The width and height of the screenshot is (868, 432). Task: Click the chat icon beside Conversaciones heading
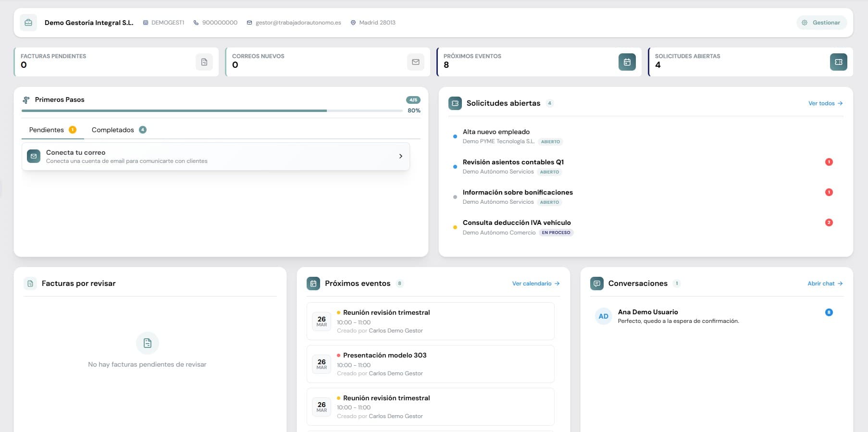597,284
